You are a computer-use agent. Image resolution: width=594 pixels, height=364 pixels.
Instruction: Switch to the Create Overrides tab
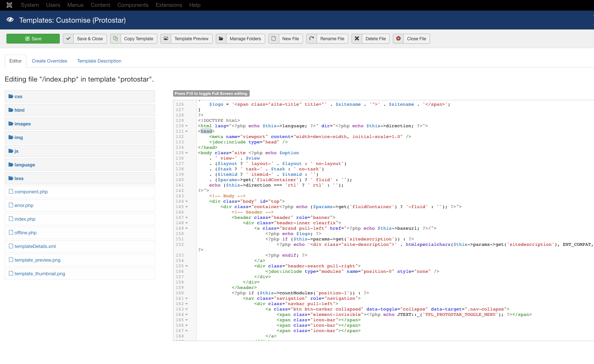click(x=49, y=61)
